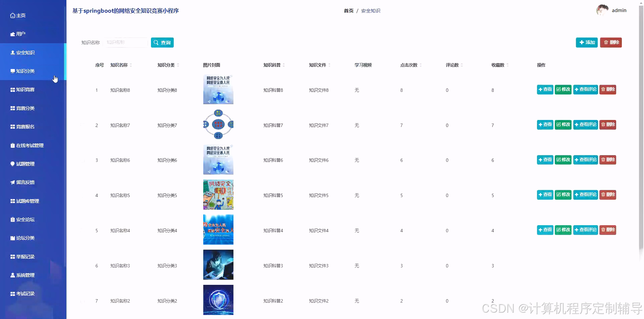
Task: Select 首页 in the breadcrumb
Action: pos(348,10)
